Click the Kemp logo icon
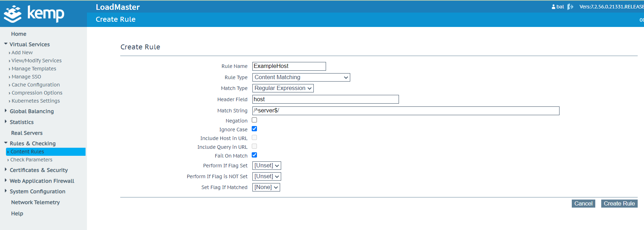Image resolution: width=644 pixels, height=230 pixels. click(x=13, y=14)
